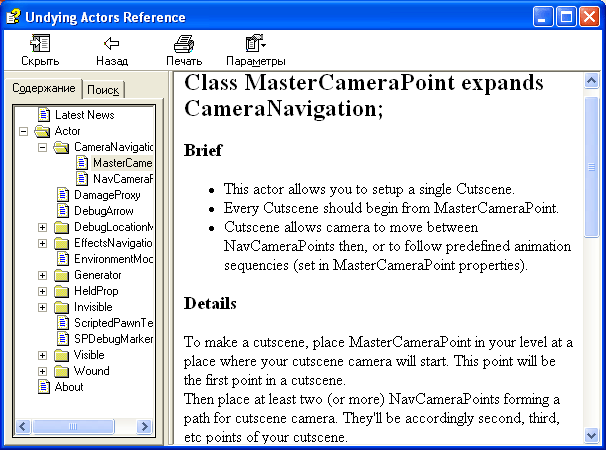This screenshot has height=450, width=606.
Task: Expand the EffectsNavigation tree node
Action: click(43, 244)
